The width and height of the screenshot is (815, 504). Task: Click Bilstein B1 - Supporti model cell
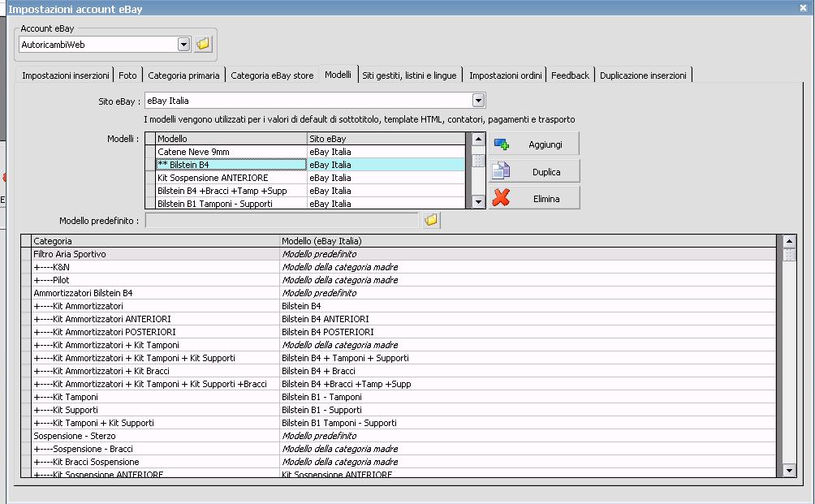point(527,410)
